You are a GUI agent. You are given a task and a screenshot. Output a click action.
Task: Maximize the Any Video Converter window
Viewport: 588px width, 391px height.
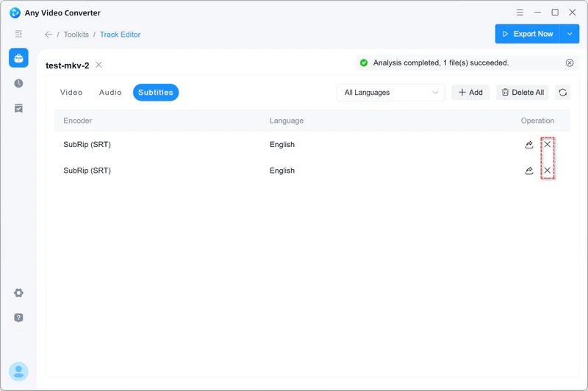(555, 12)
